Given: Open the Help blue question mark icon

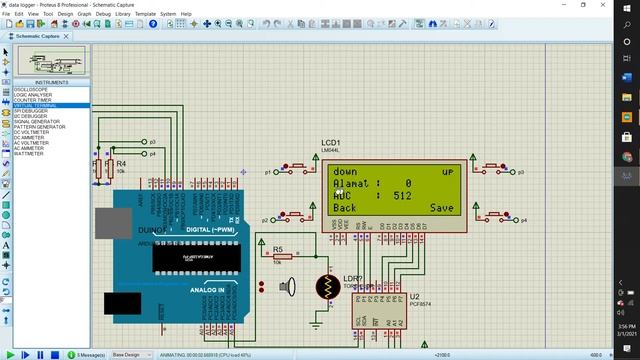Looking at the screenshot, I should [x=153, y=24].
